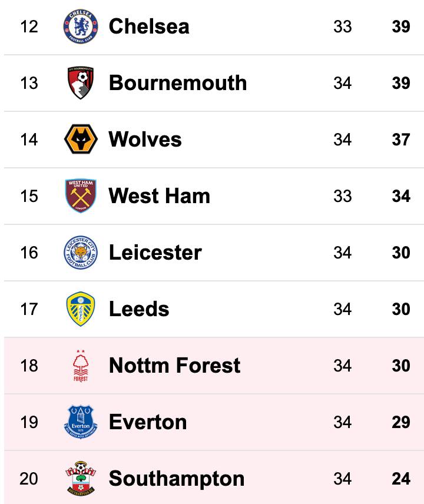Click the Leeds United shield crest
The width and height of the screenshot is (424, 504).
pyautogui.click(x=81, y=309)
